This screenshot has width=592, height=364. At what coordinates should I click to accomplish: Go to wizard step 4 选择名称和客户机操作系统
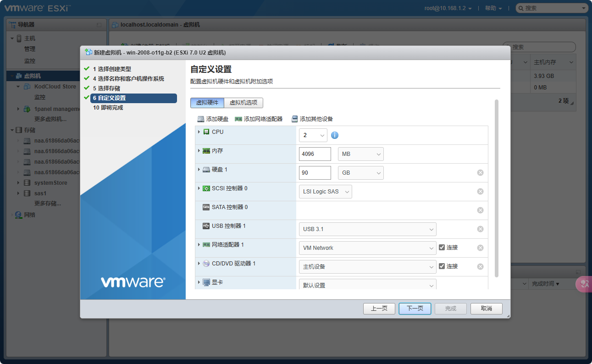(x=128, y=79)
